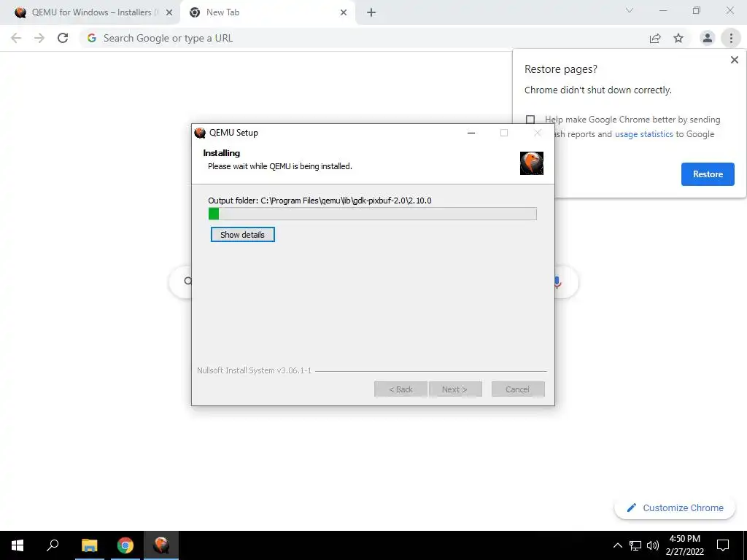This screenshot has width=747, height=560.
Task: Click the 'Output folder' path text
Action: [320, 201]
